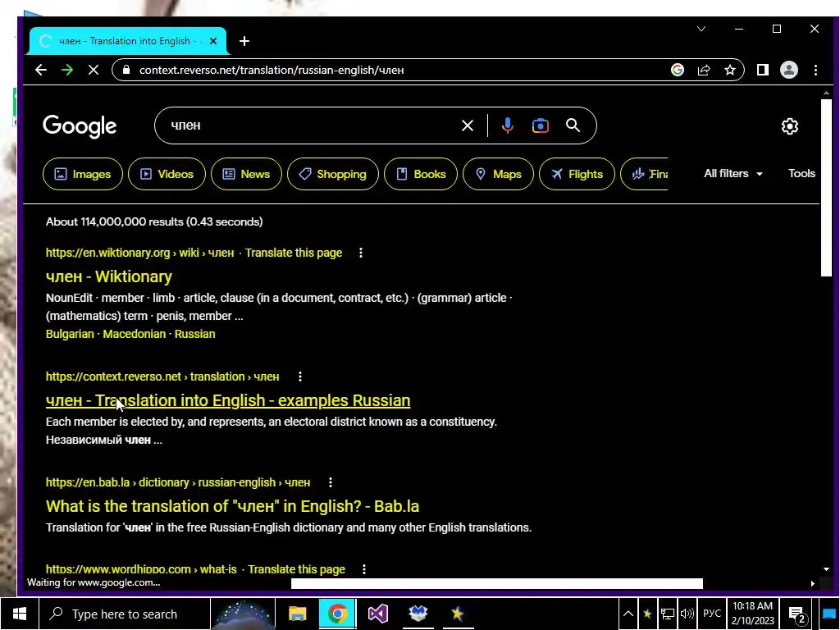This screenshot has height=630, width=840.
Task: Open the volume control in system tray
Action: 687,614
